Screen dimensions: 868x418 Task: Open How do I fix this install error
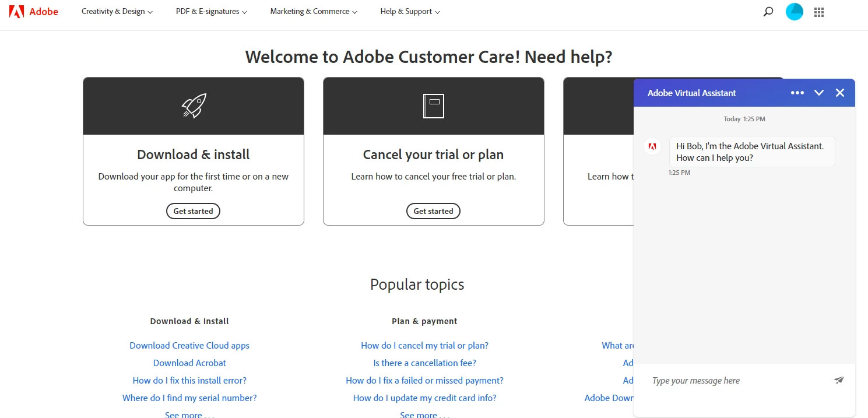tap(189, 380)
